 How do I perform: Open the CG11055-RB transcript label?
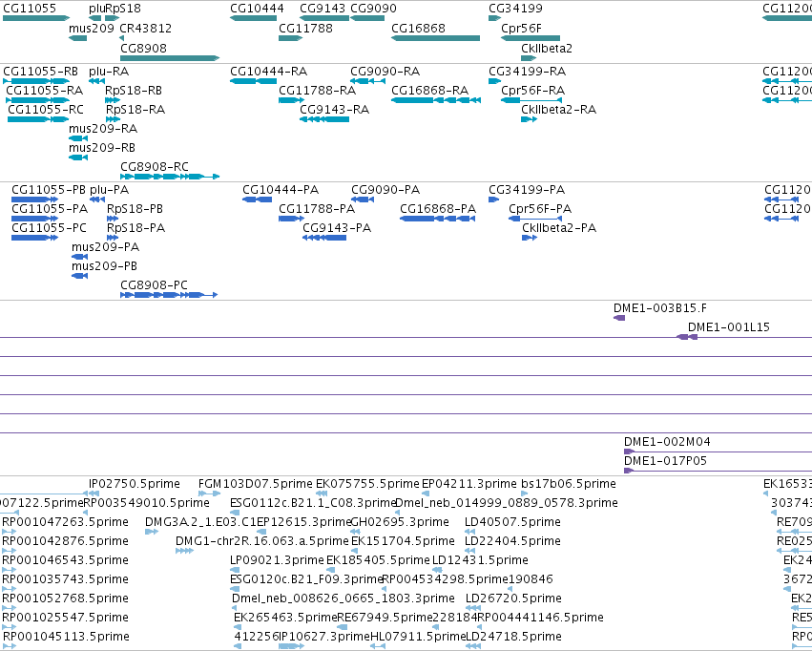click(x=40, y=71)
